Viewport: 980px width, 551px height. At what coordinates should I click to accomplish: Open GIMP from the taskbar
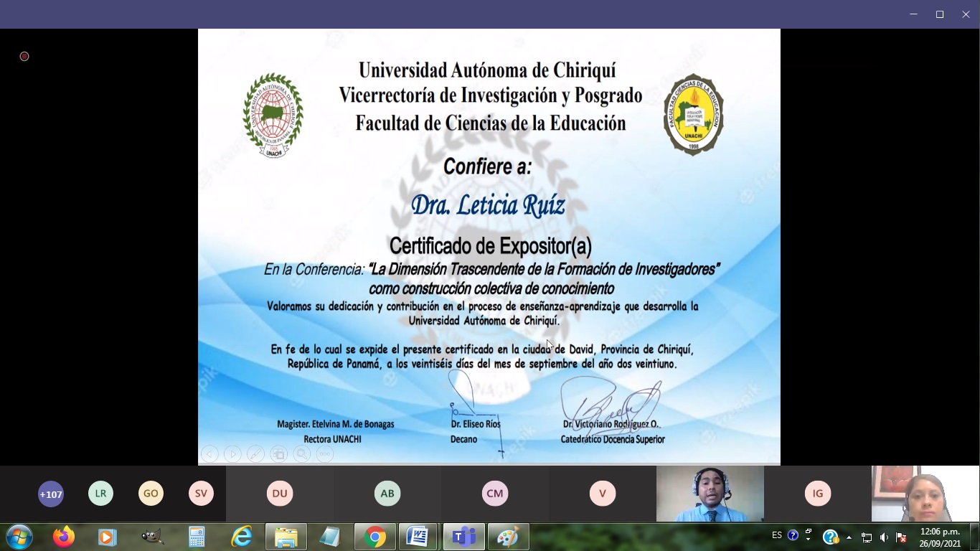(x=151, y=537)
